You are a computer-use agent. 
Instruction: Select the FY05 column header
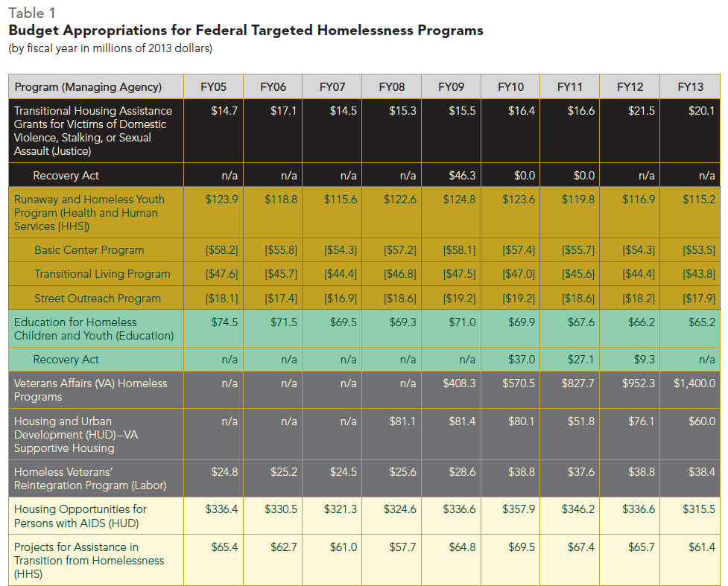pos(213,87)
